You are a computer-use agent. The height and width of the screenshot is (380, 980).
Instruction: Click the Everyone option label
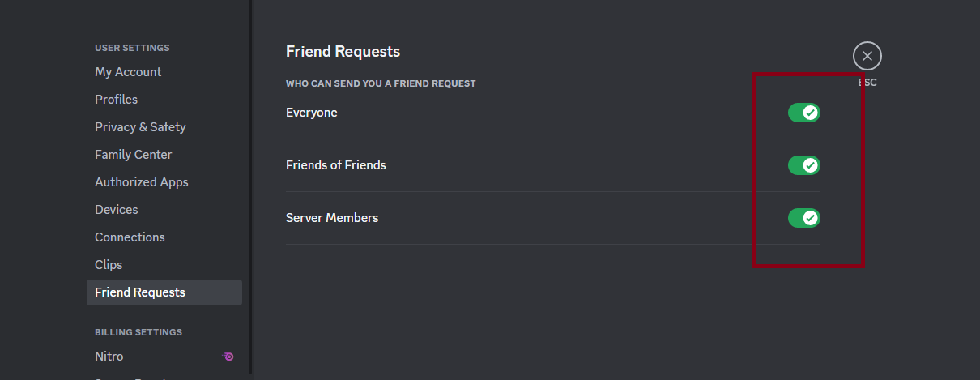tap(311, 113)
